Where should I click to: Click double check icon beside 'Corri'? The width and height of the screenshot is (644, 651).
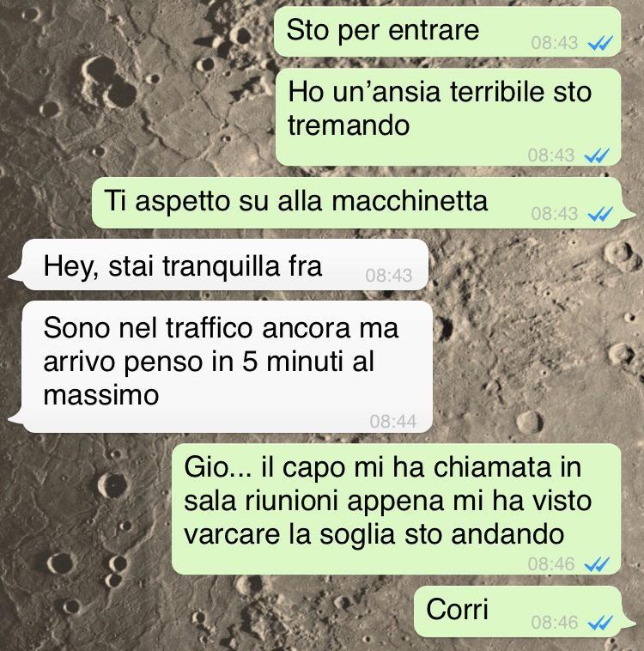[600, 623]
